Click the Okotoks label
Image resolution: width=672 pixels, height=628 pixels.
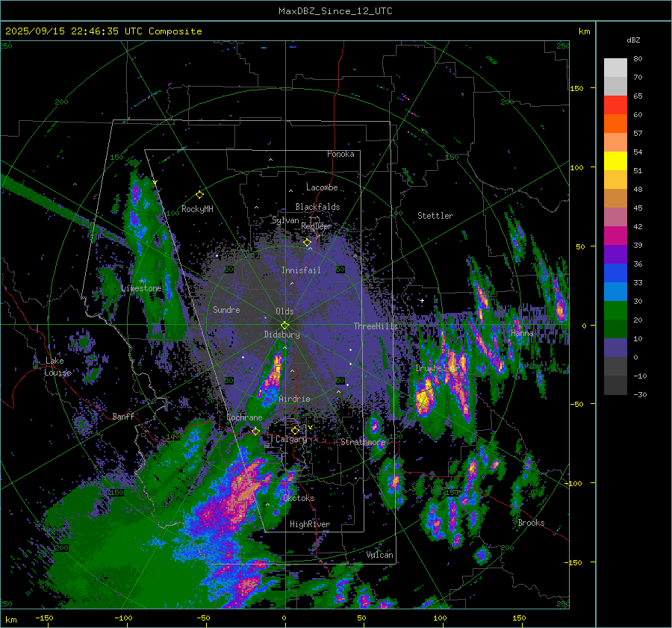coord(299,498)
